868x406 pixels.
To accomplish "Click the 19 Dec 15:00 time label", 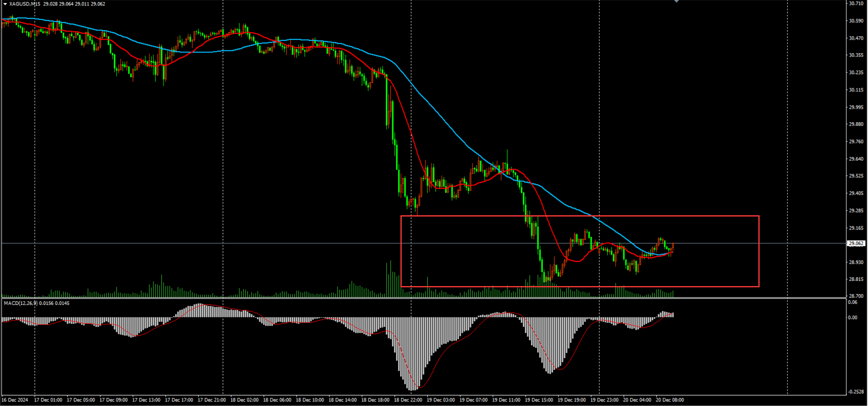I will click(539, 400).
